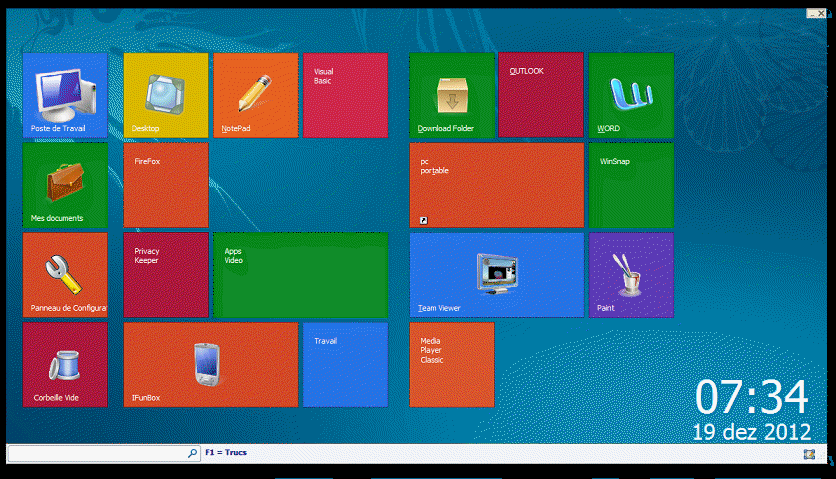
Task: Open the Media Player Classic tile
Action: 452,364
